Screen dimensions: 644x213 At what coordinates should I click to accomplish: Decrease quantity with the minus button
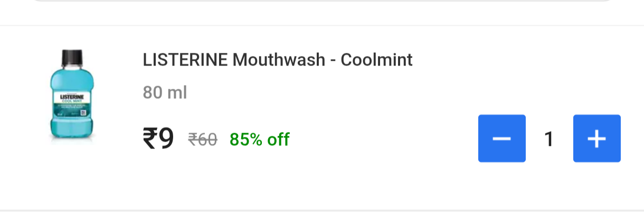[x=501, y=138]
